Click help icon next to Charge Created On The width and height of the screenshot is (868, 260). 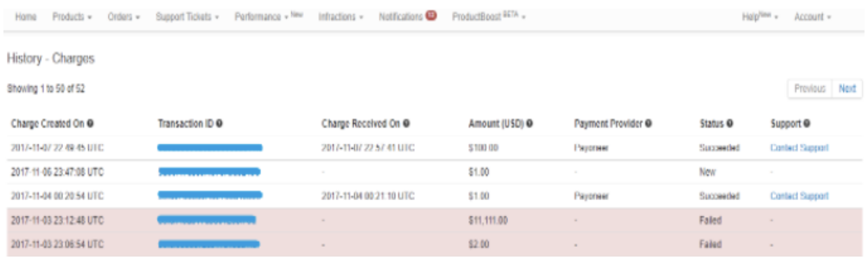pos(91,123)
